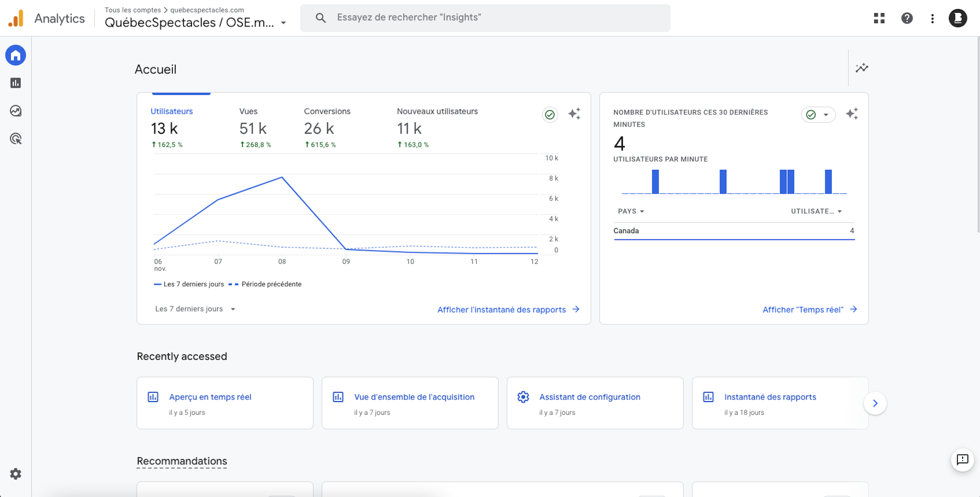Click the sparkle insights icon on users card
This screenshot has width=980, height=497.
point(574,114)
